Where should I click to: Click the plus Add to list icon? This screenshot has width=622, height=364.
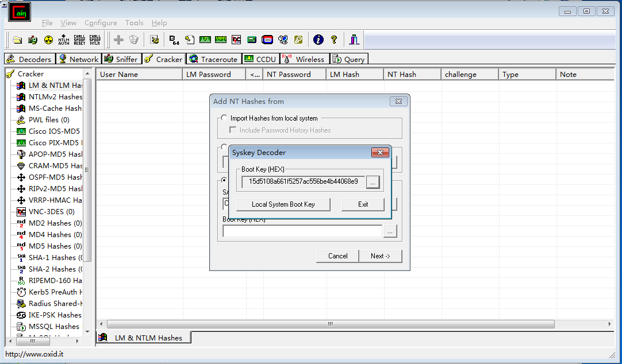point(118,40)
